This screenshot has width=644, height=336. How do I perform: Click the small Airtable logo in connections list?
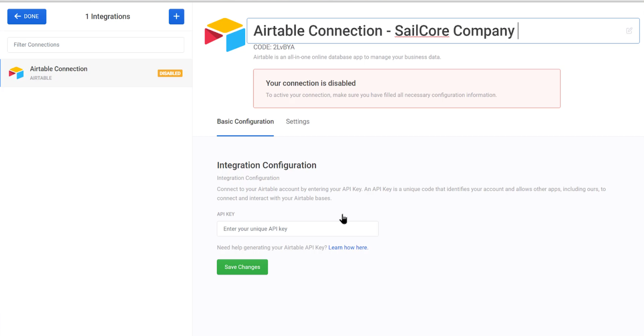click(x=16, y=73)
